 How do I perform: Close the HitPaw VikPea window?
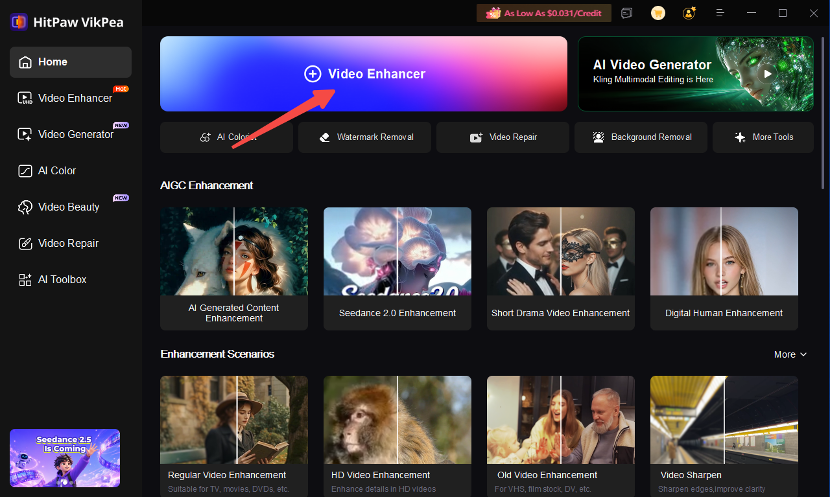coord(814,13)
